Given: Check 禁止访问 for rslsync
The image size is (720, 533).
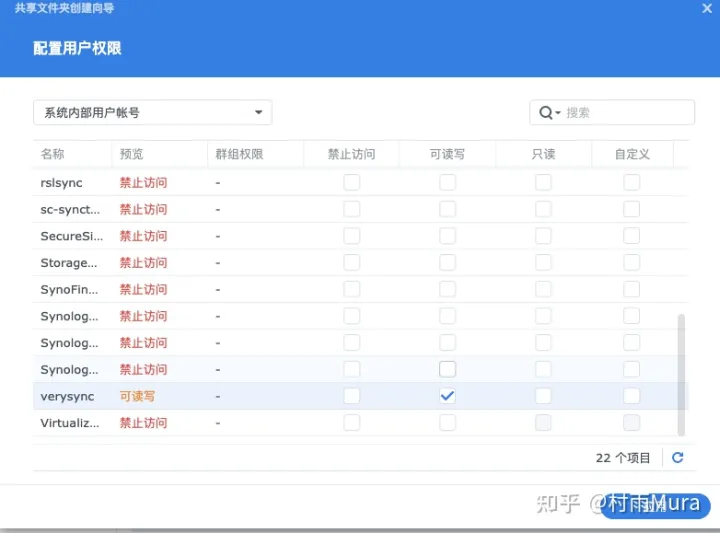Looking at the screenshot, I should coord(352,182).
